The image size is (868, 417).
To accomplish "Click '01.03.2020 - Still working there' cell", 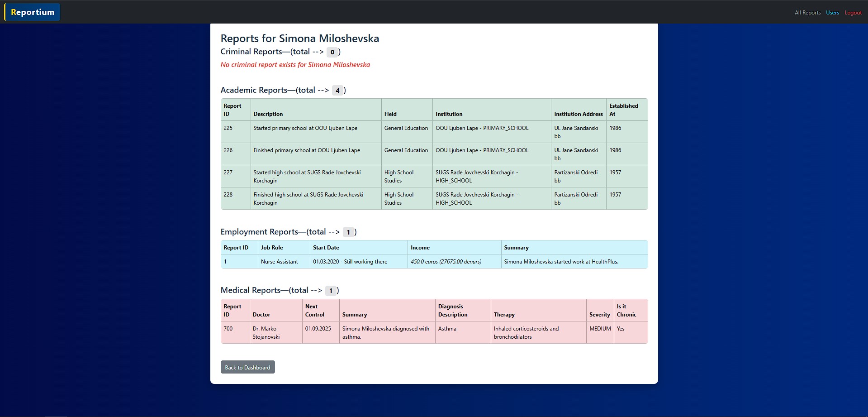I will 359,261.
